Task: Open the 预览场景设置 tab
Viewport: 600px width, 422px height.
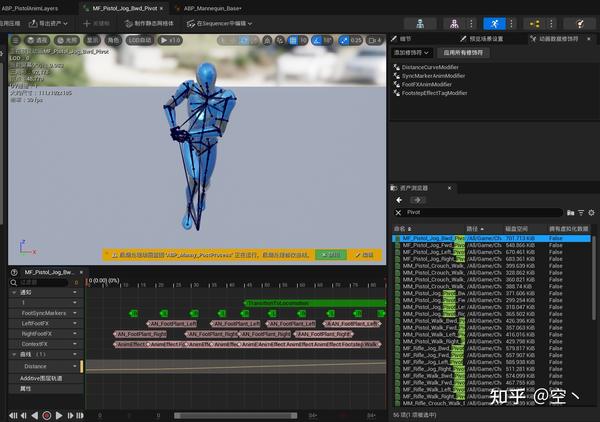Action: point(485,39)
